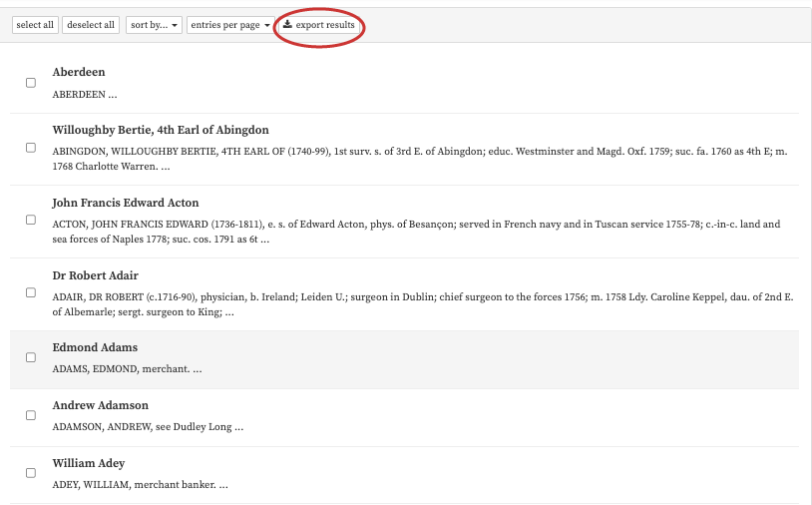Toggle the Dr Robert Adair checkbox
Screen dimensions: 812x505
pos(31,292)
